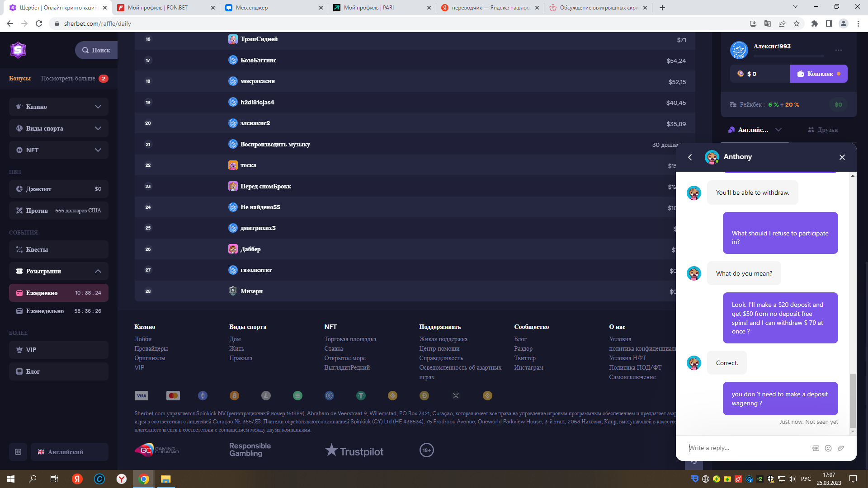Click the emoji picker in chat
This screenshot has height=488, width=868.
[x=828, y=448]
